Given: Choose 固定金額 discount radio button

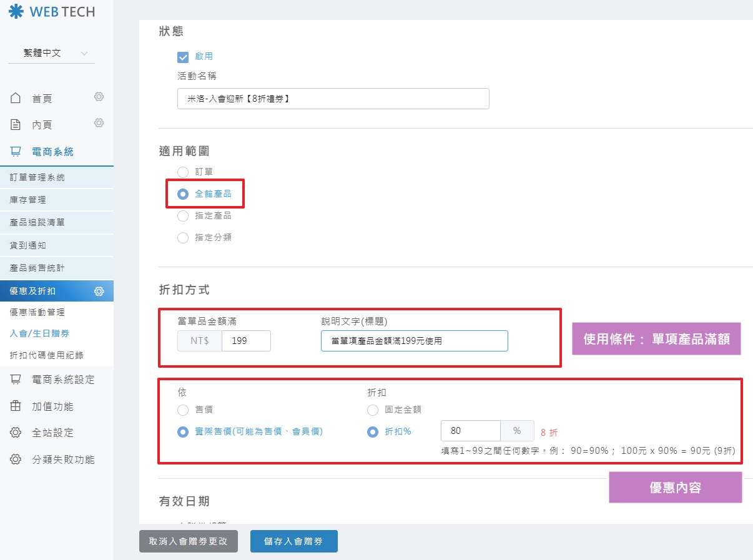Looking at the screenshot, I should coord(373,410).
